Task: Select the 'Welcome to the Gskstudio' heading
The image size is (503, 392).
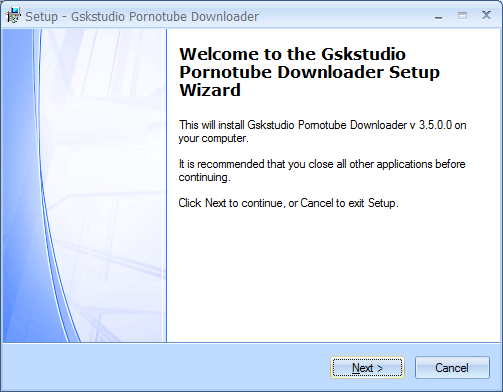Action: point(309,72)
